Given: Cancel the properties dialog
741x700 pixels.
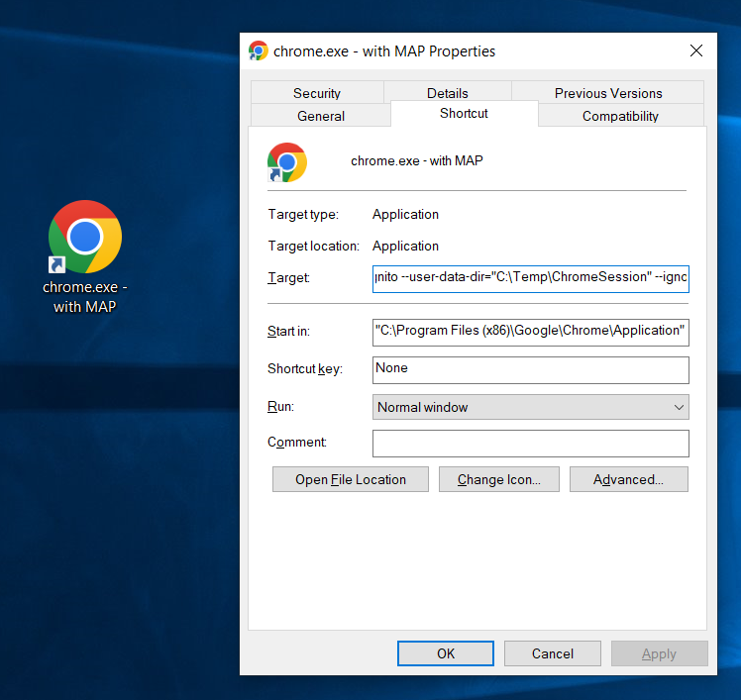Looking at the screenshot, I should (552, 653).
